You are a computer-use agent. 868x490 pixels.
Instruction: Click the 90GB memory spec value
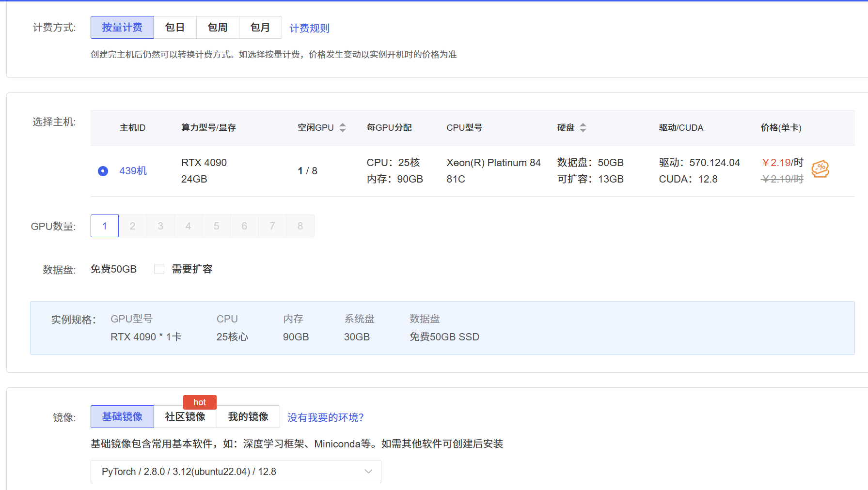[296, 337]
